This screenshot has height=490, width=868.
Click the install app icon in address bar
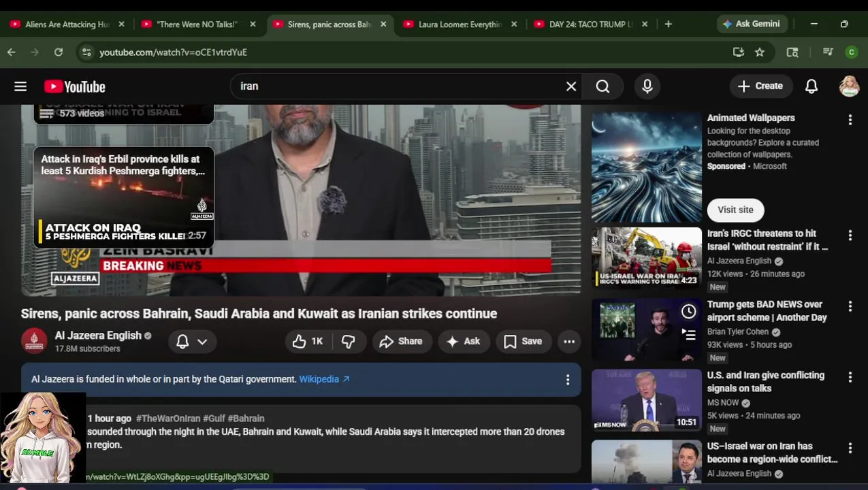pyautogui.click(x=738, y=52)
